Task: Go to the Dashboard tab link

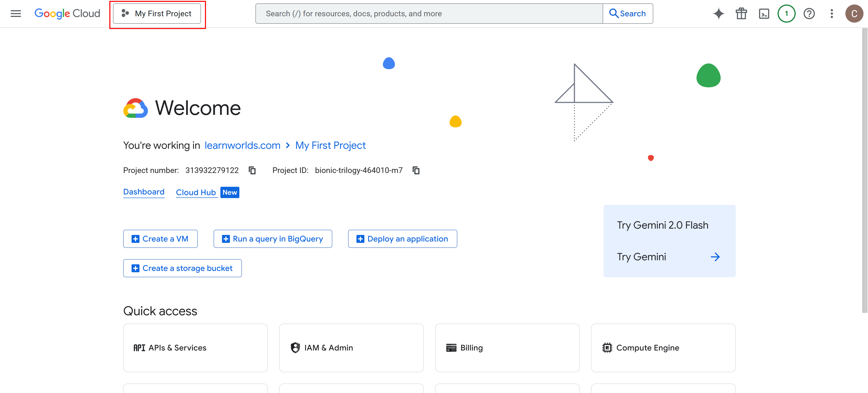Action: pos(144,192)
